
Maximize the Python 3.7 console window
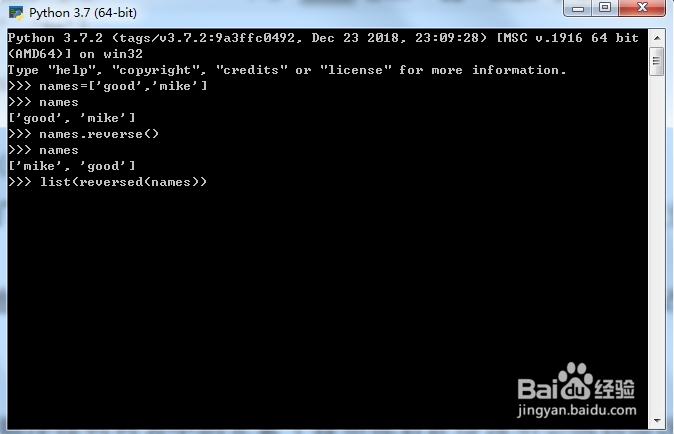(x=605, y=8)
